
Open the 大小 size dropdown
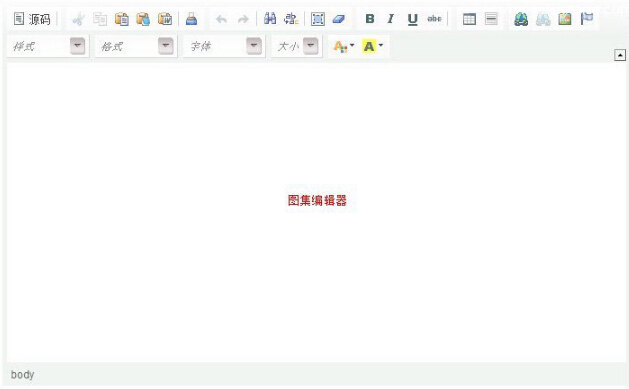point(297,46)
